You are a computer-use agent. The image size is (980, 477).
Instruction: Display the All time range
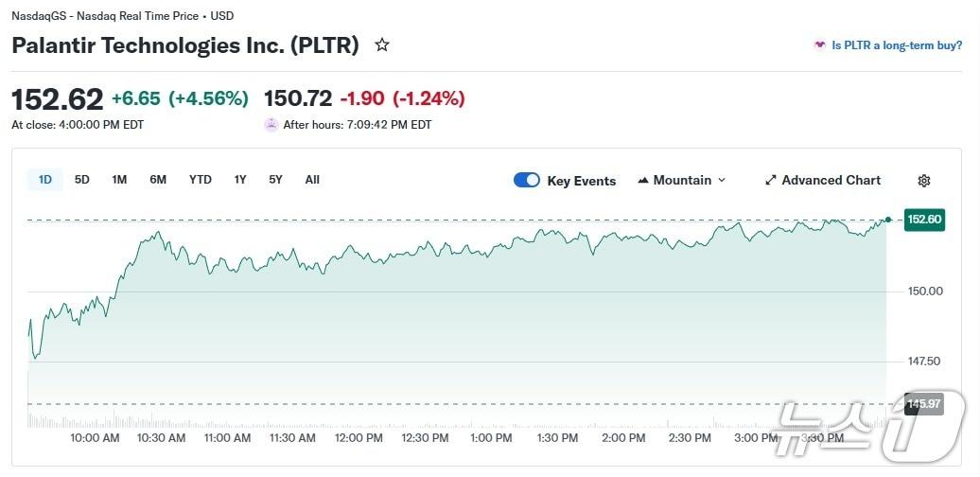click(312, 179)
